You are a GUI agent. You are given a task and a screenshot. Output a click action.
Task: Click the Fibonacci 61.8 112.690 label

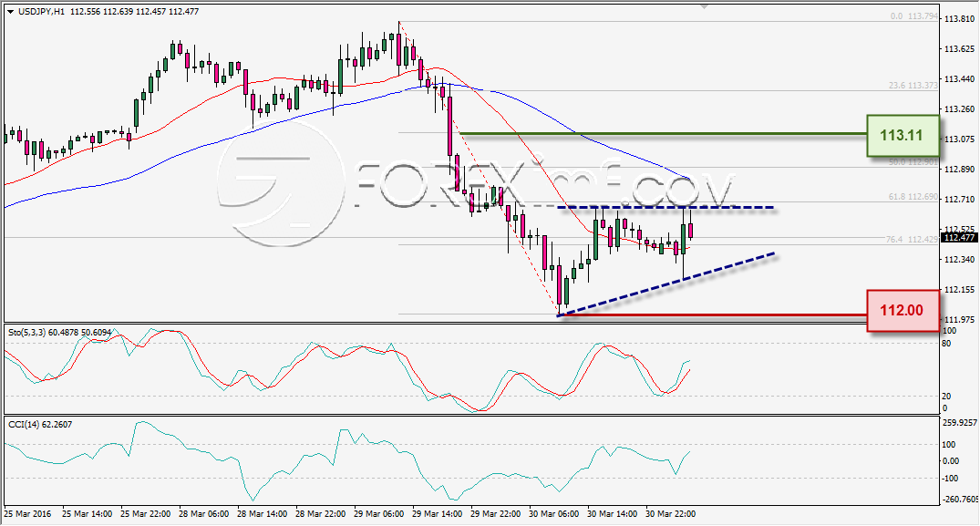(913, 197)
